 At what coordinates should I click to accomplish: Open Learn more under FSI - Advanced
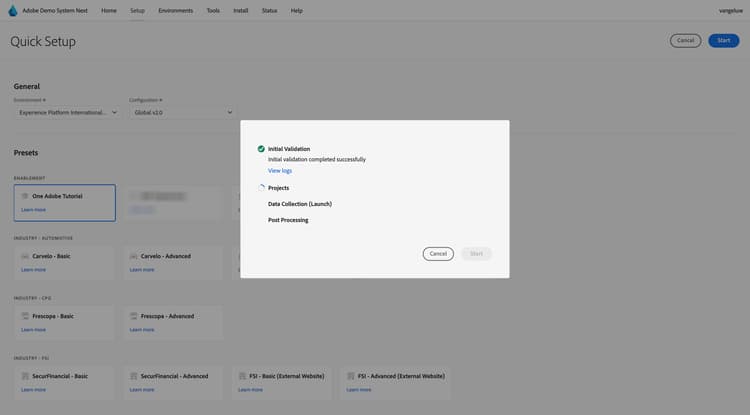(x=359, y=390)
